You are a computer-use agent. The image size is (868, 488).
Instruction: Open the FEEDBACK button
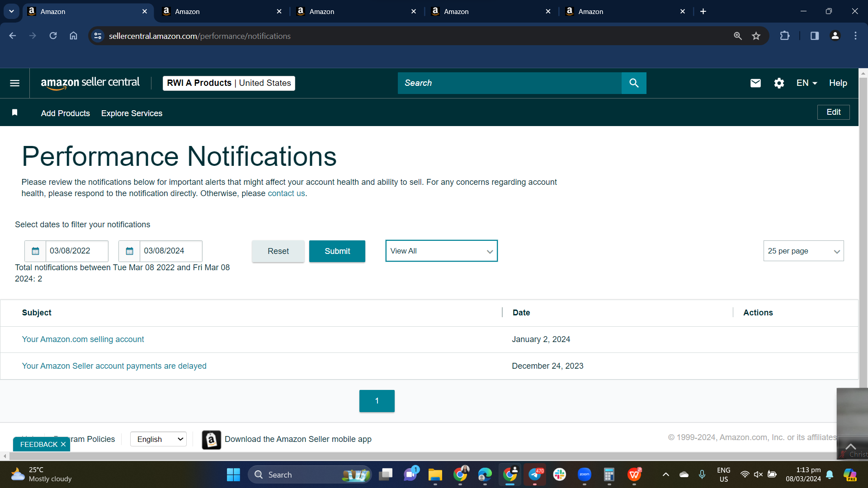coord(39,445)
